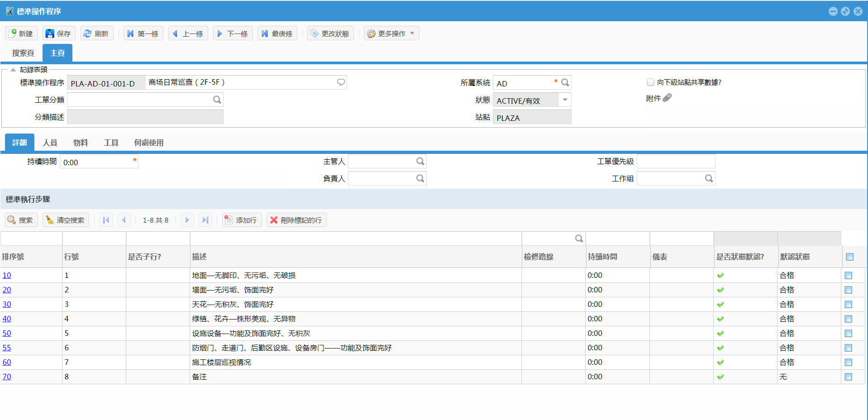The image size is (868, 420).
Task: Check the row checkbox for 墙面—无污垢
Action: coord(849,290)
